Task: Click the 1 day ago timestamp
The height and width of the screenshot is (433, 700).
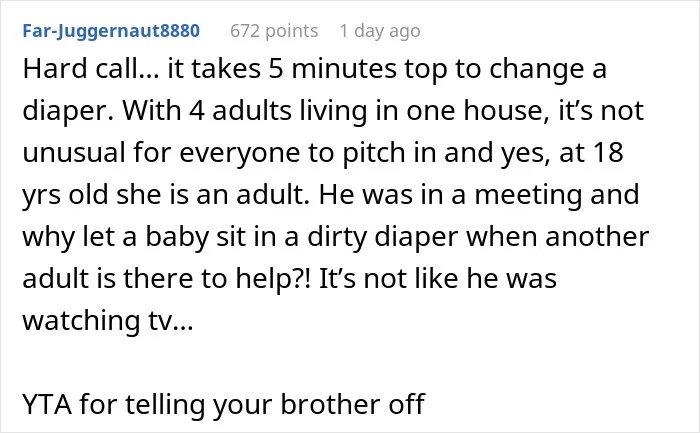Action: click(x=380, y=31)
